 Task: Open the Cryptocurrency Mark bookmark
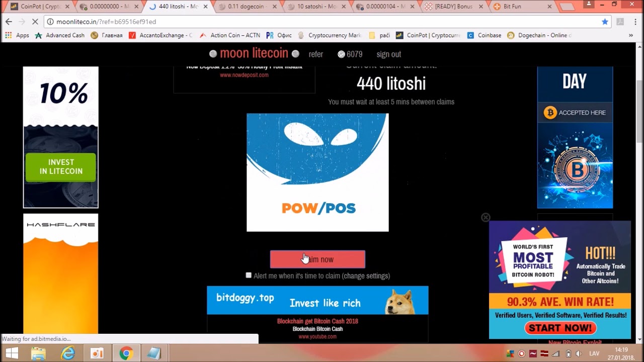330,35
